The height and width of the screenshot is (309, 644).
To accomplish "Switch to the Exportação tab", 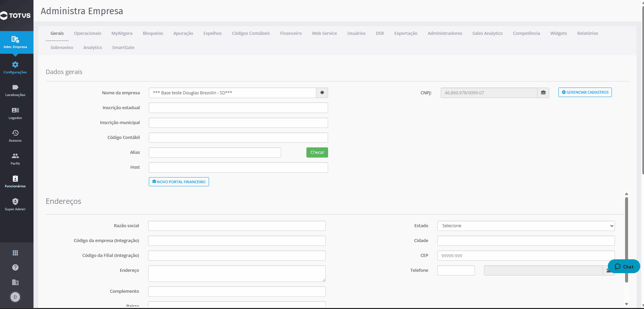I will point(406,33).
